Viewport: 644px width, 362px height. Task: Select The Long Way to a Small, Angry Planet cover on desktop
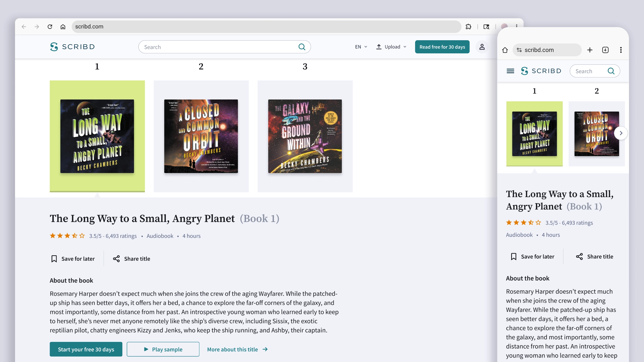(x=97, y=136)
